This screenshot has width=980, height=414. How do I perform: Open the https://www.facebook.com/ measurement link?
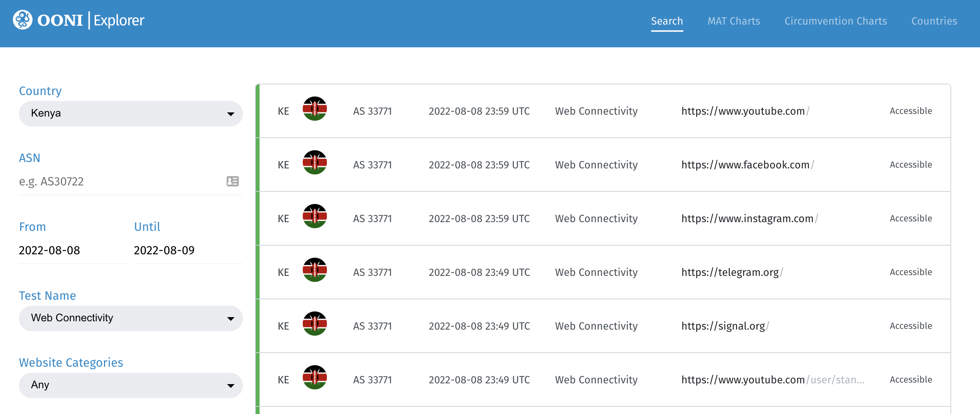tap(745, 165)
